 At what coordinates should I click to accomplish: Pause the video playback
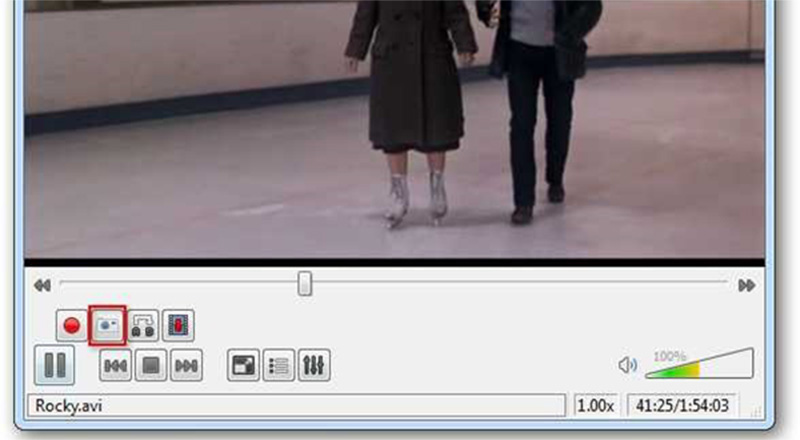(x=55, y=366)
